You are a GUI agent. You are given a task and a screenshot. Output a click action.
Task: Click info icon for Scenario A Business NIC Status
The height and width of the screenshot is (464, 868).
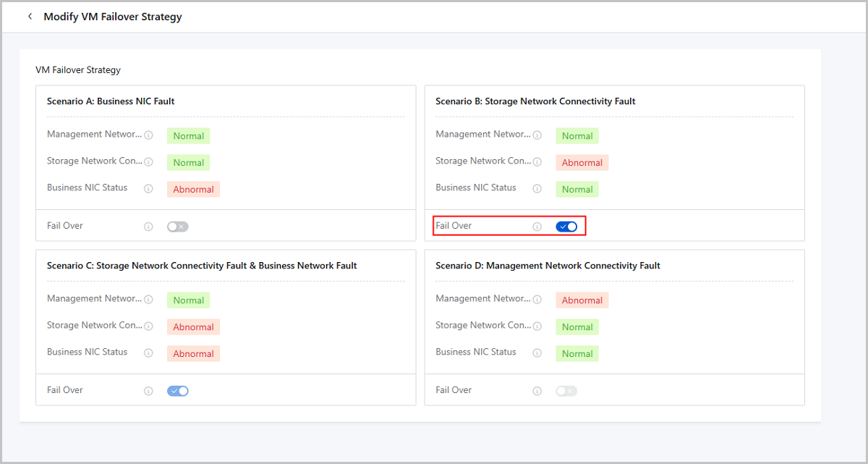tap(148, 189)
